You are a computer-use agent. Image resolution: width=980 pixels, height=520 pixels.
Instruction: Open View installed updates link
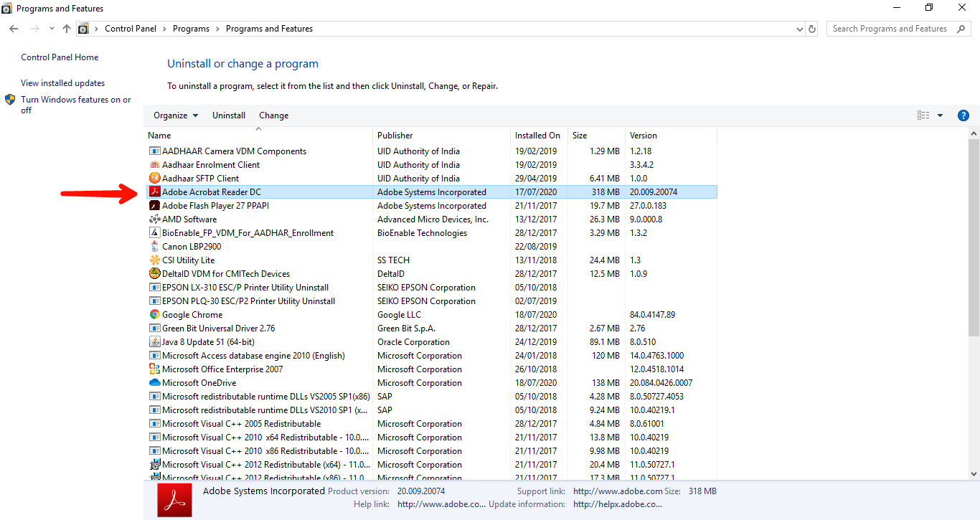62,83
